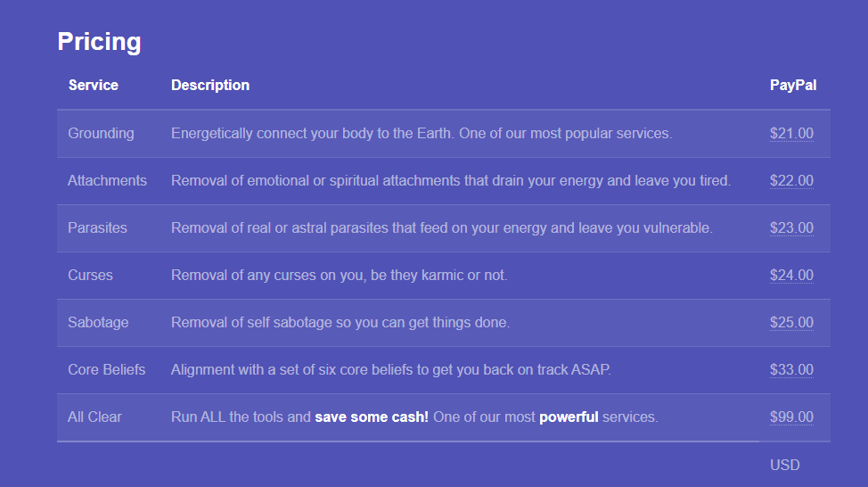
Task: Click the $21.00 Grounding PayPal link
Action: [791, 134]
